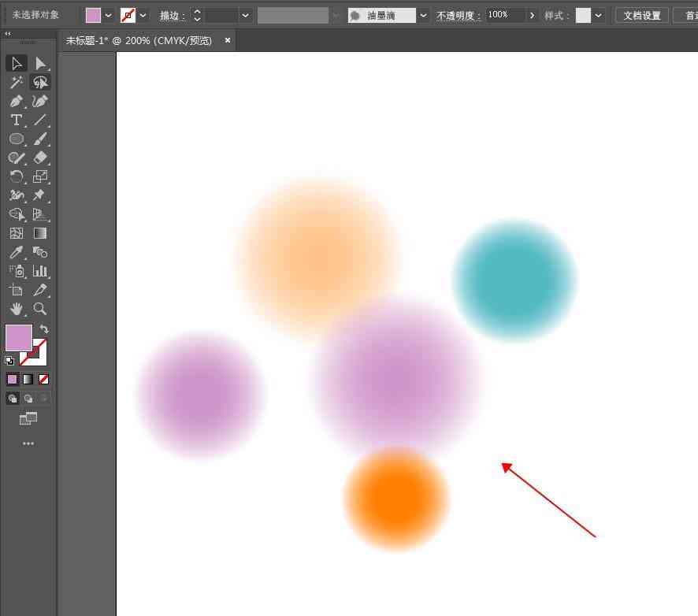This screenshot has width=698, height=616.
Task: Click the large purple Fill swatch in toolbar
Action: click(19, 338)
